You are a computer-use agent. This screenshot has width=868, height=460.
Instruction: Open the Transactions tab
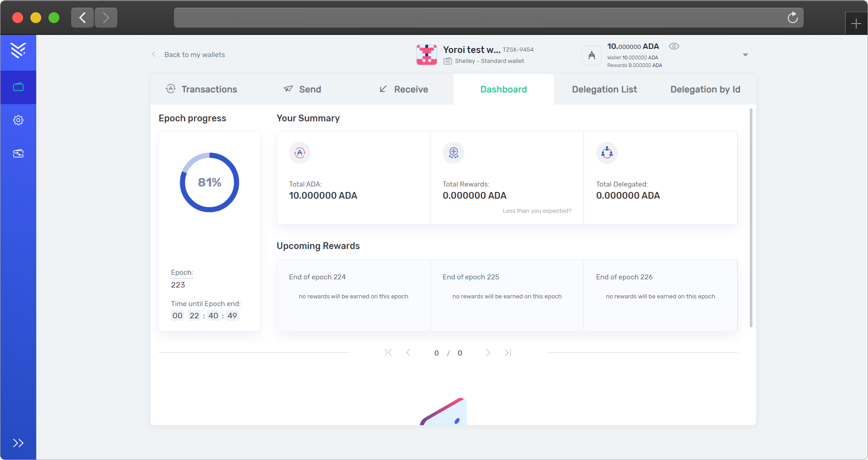(x=202, y=89)
